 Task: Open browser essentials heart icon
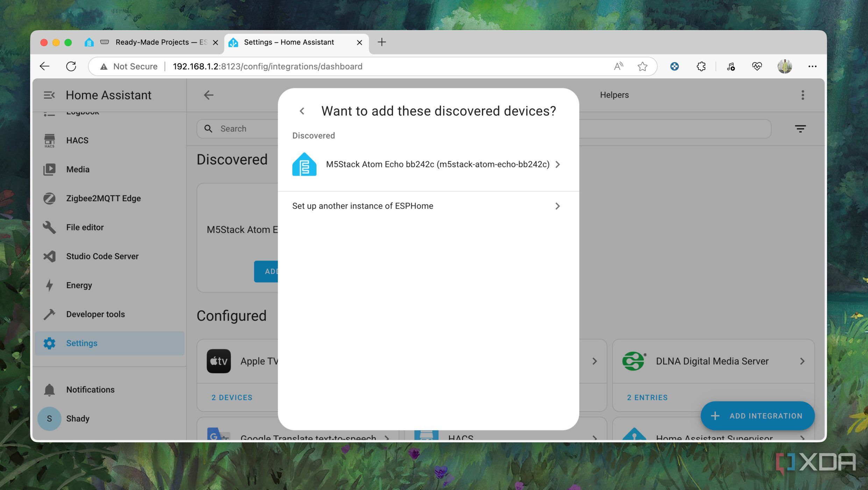[x=757, y=66]
